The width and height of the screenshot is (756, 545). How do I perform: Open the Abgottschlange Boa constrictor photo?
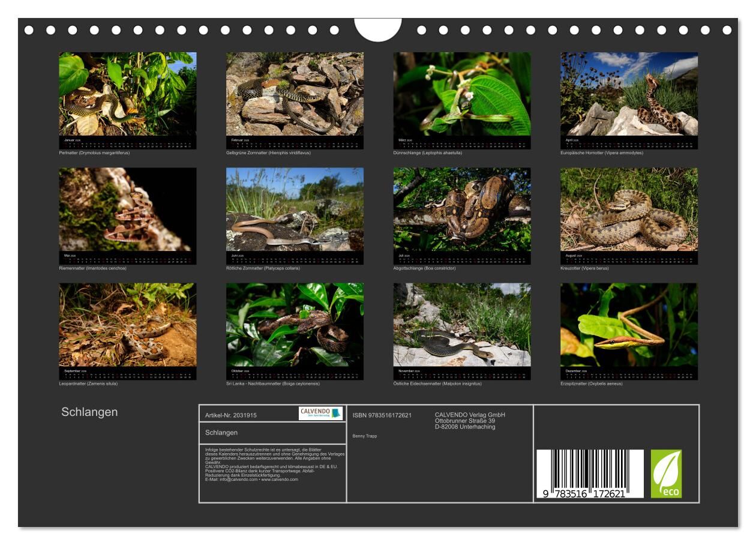[462, 209]
